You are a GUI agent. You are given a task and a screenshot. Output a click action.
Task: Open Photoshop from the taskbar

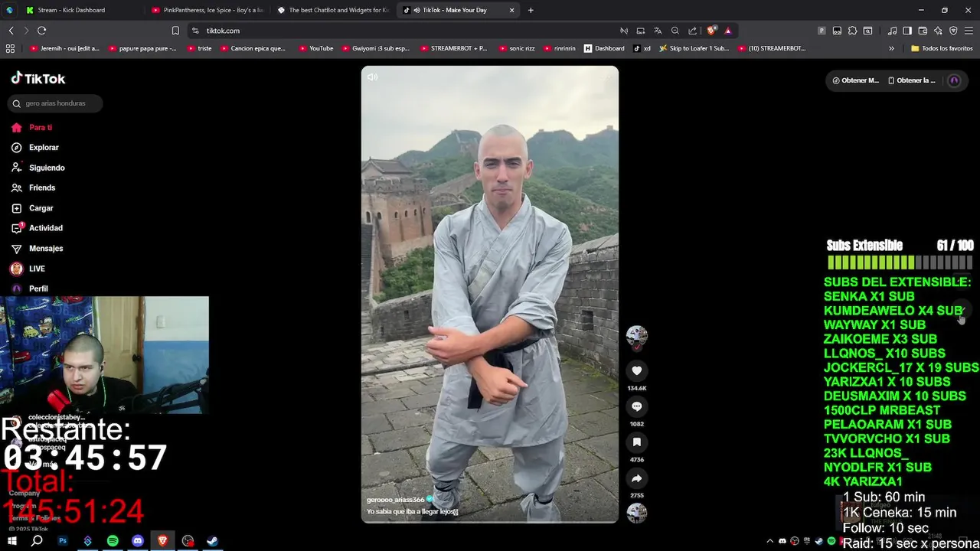click(63, 541)
